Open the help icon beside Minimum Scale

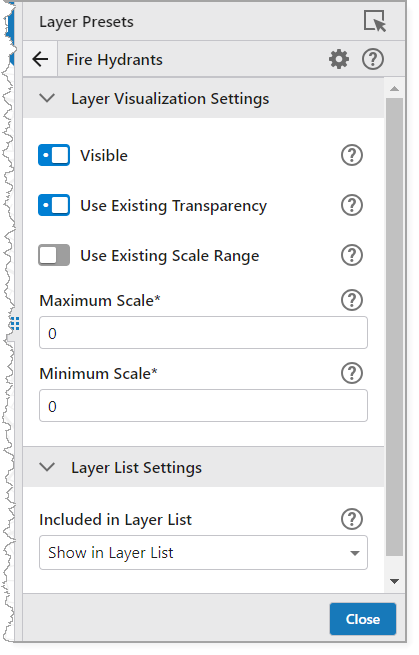[x=352, y=373]
